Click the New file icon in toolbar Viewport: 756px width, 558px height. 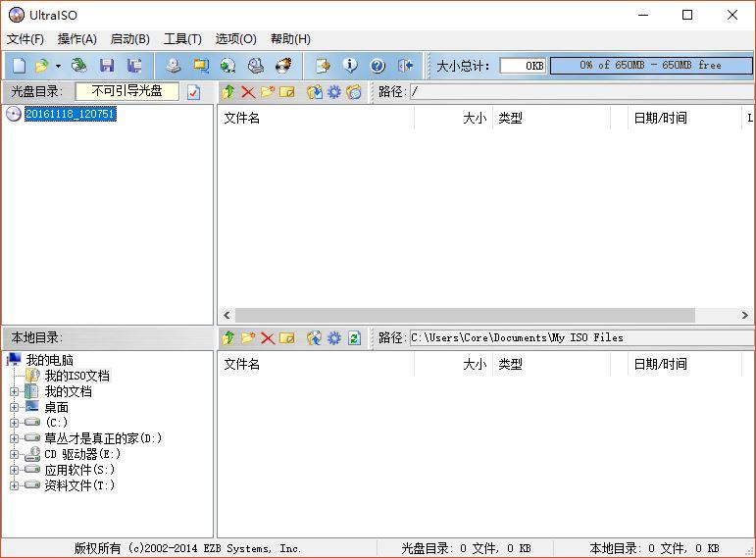pos(19,66)
